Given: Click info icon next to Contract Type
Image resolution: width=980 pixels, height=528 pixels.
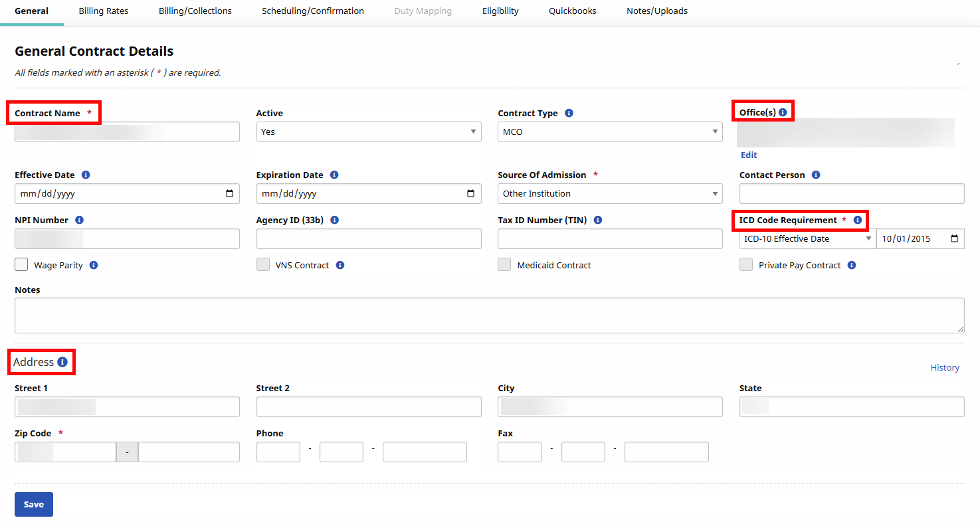Looking at the screenshot, I should (x=569, y=113).
